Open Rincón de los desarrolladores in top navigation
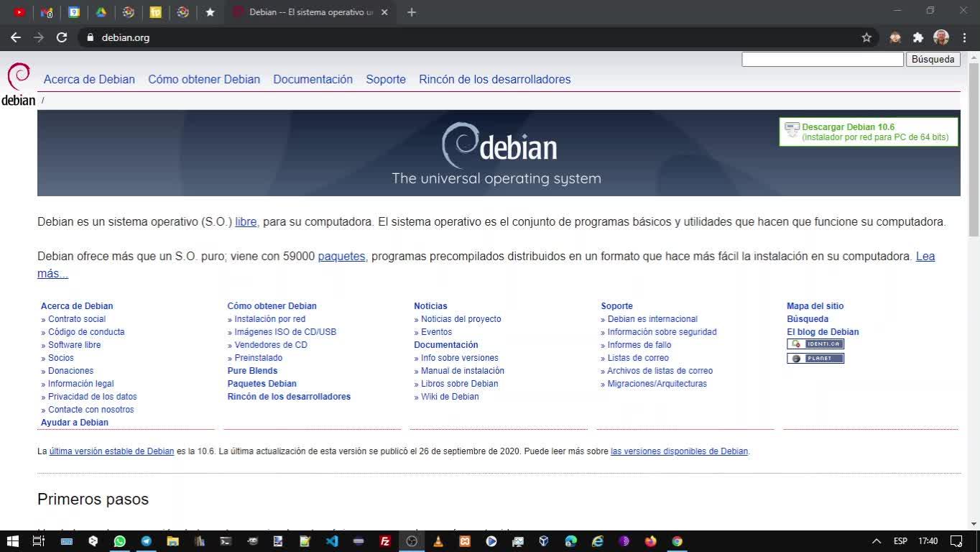The image size is (980, 552). coord(495,79)
